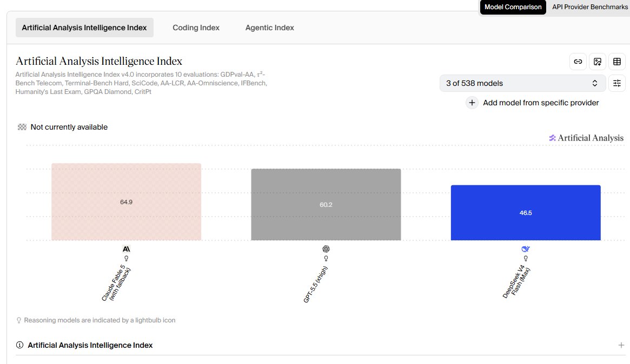
Task: Click the Anthropic logo under first bar
Action: click(x=126, y=249)
